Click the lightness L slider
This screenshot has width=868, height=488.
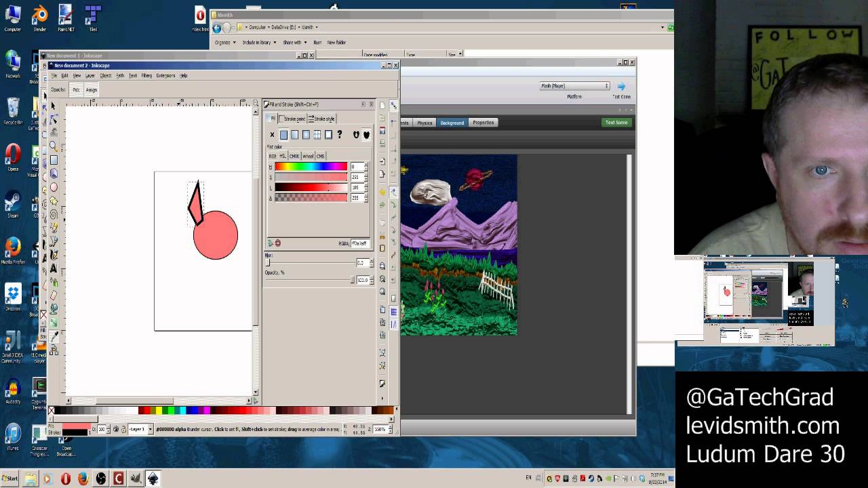pos(311,187)
